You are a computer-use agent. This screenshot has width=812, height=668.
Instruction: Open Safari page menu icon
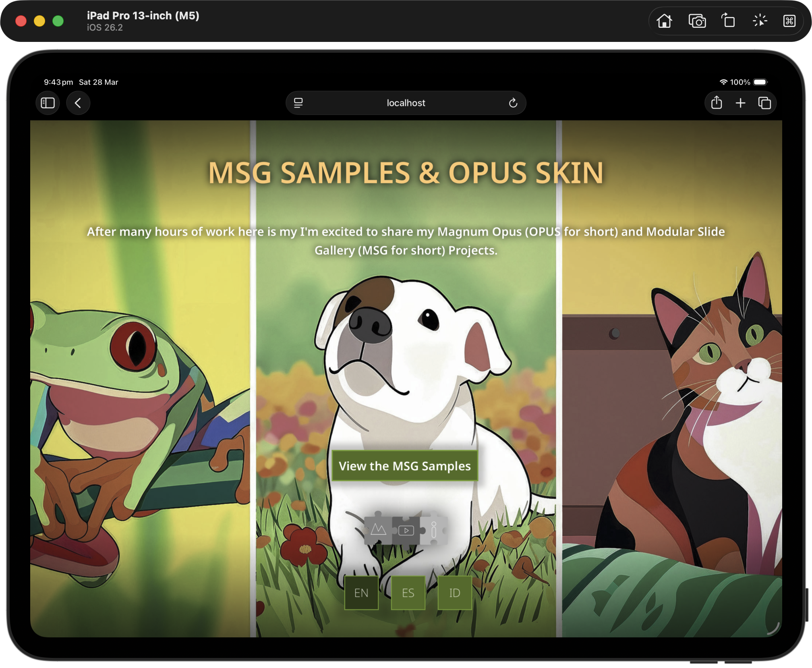(x=298, y=103)
